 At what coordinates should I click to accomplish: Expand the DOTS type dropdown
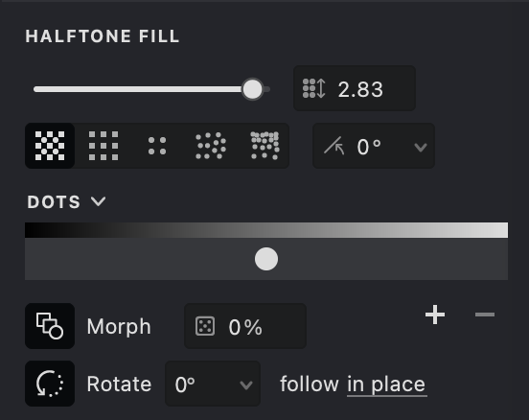tap(66, 202)
